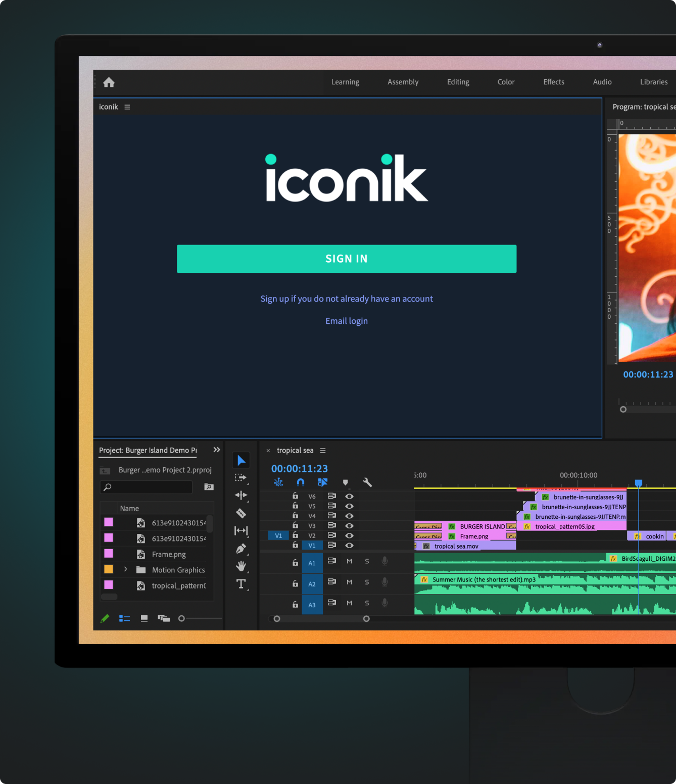Open the timeline display settings wrench
This screenshot has height=784, width=676.
367,482
